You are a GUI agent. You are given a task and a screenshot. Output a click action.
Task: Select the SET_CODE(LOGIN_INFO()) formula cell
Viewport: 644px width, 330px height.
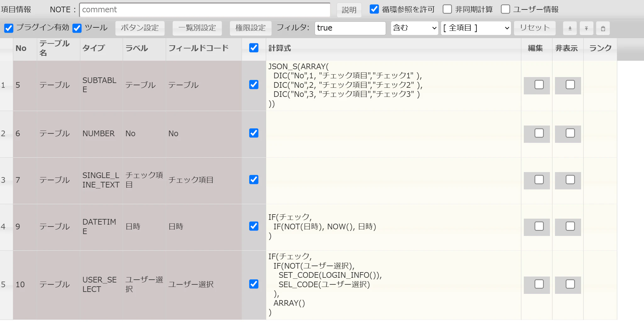tap(394, 285)
